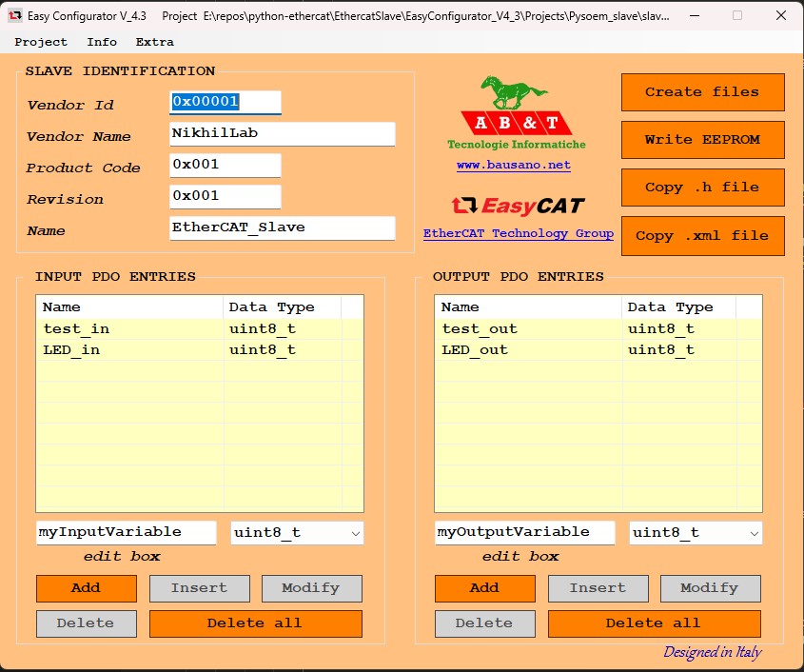Screen dimensions: 804x672
Task: Add an output PDO entry
Action: [x=485, y=588]
